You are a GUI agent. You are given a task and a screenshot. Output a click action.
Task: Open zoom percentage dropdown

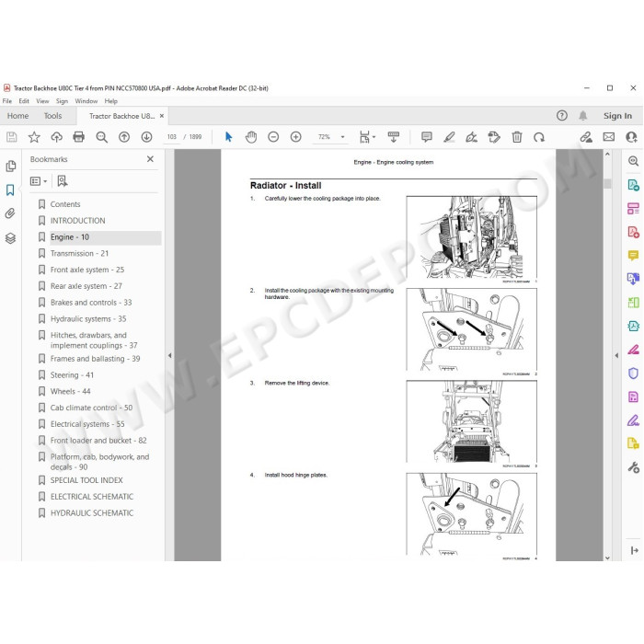click(342, 137)
